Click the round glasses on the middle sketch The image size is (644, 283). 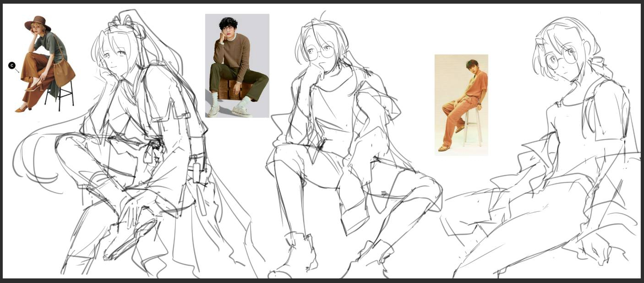[x=322, y=51]
